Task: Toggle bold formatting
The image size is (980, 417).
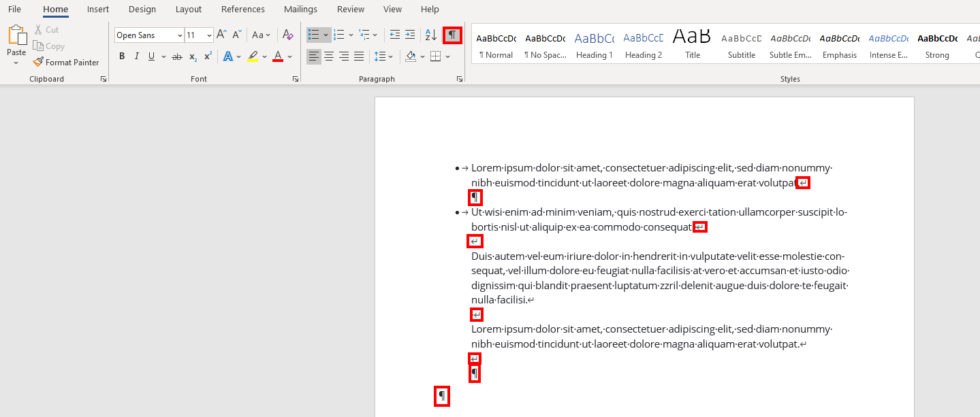Action: 122,56
